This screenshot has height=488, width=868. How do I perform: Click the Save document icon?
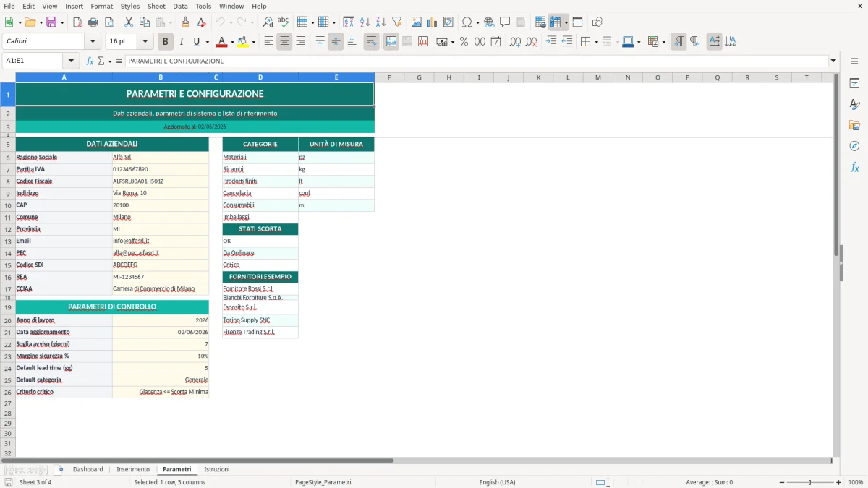point(51,22)
